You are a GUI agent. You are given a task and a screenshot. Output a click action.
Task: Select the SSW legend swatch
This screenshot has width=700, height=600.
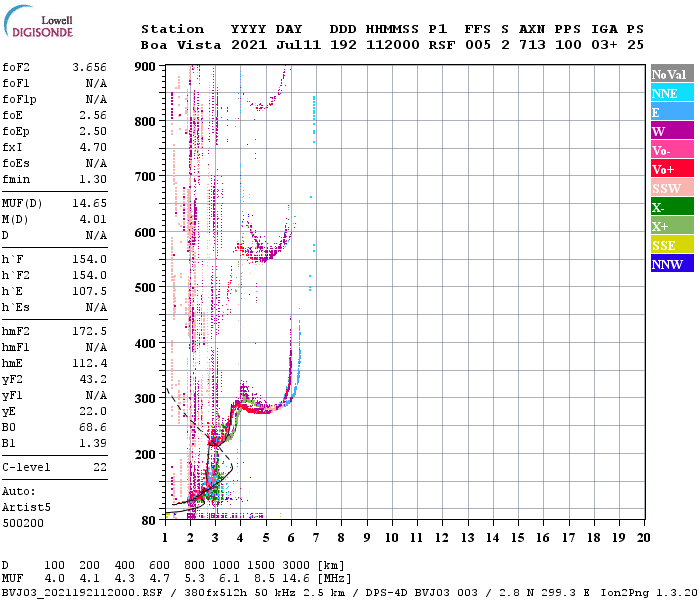[x=672, y=188]
